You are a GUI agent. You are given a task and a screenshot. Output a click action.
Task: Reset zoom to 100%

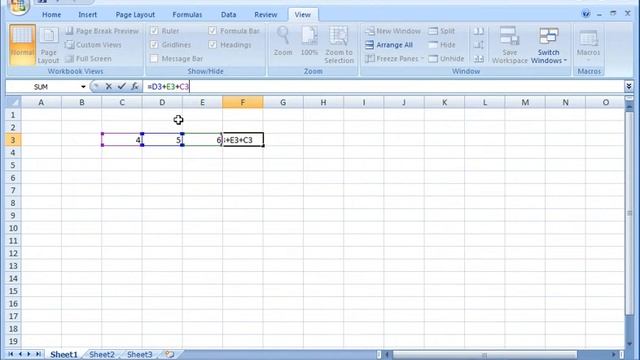click(309, 42)
